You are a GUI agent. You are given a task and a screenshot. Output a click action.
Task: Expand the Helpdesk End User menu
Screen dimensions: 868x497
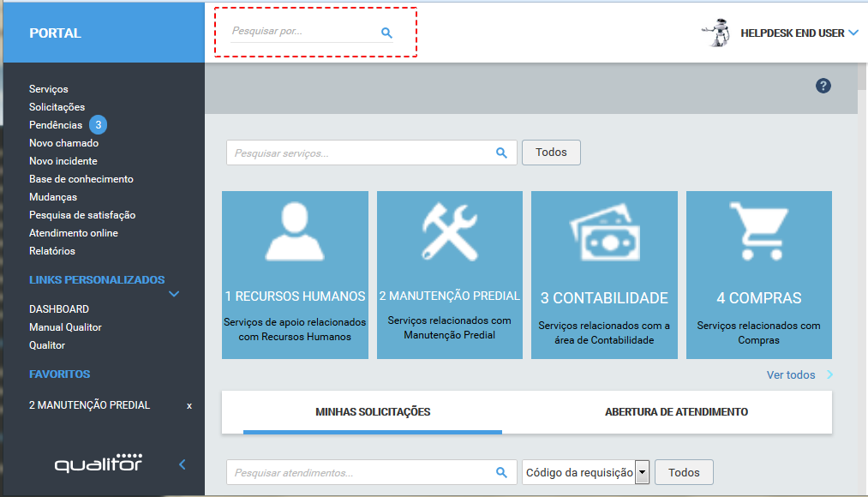coord(853,33)
